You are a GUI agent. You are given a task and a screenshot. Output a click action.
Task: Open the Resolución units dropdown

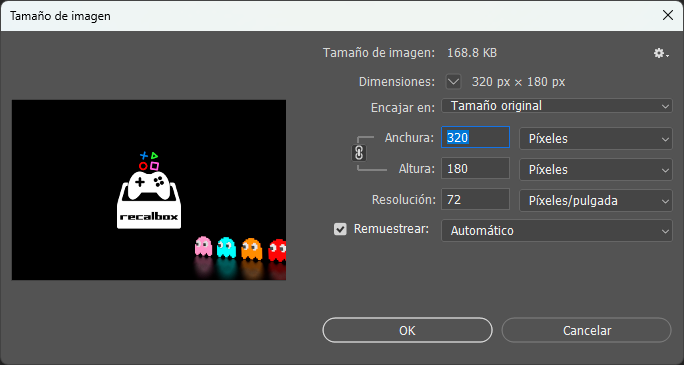pyautogui.click(x=595, y=201)
